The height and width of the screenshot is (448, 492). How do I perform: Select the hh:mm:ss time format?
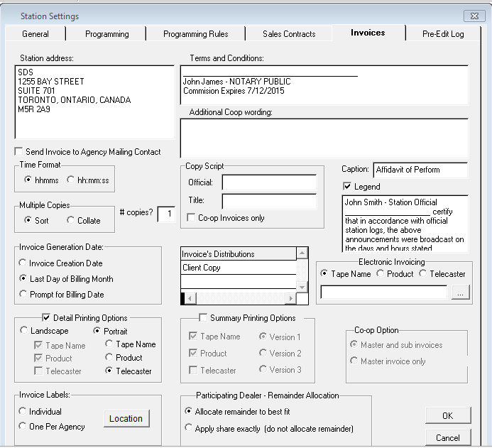pyautogui.click(x=71, y=180)
